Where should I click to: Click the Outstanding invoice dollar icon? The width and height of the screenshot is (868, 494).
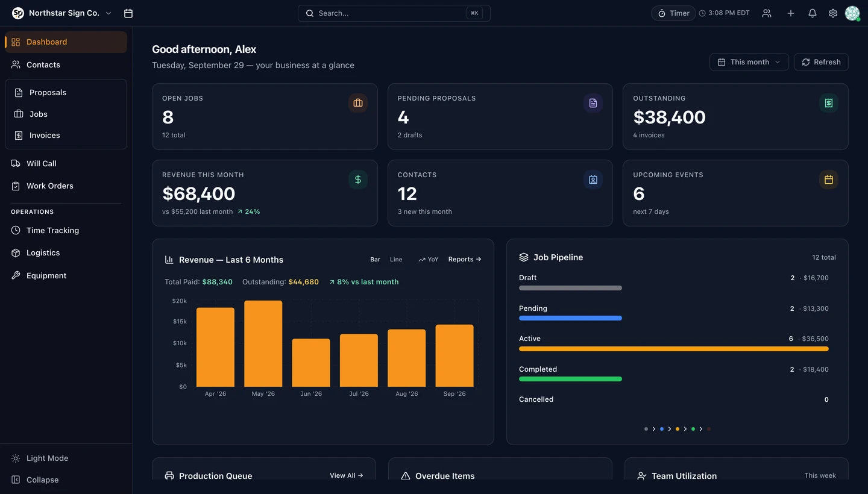point(829,103)
